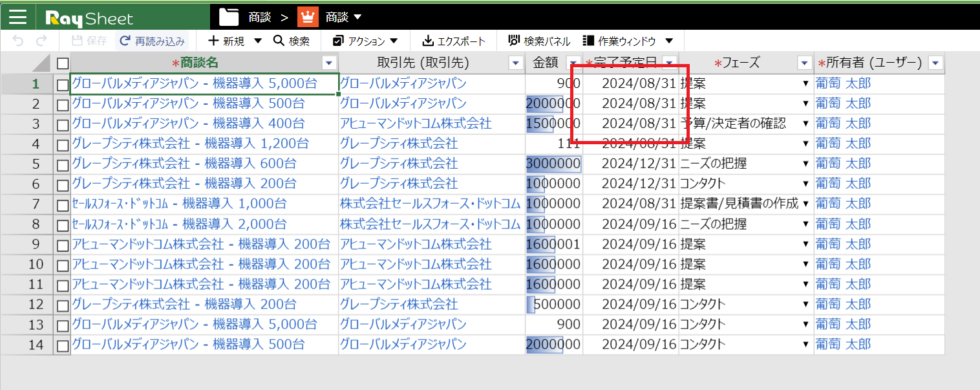Open row 7 提案書/見積書の作成 phase dropdown
980x390 pixels.
[x=805, y=204]
